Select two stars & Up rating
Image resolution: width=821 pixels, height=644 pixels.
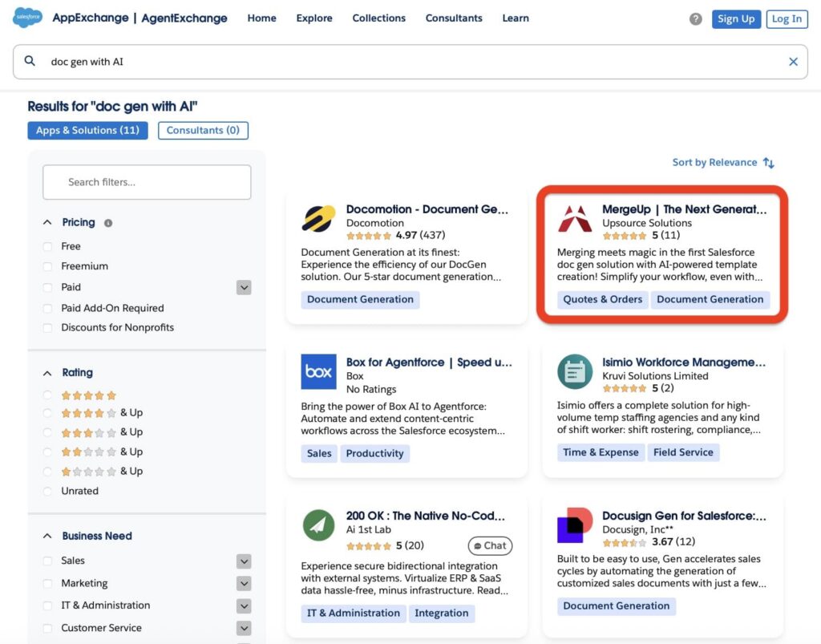47,452
